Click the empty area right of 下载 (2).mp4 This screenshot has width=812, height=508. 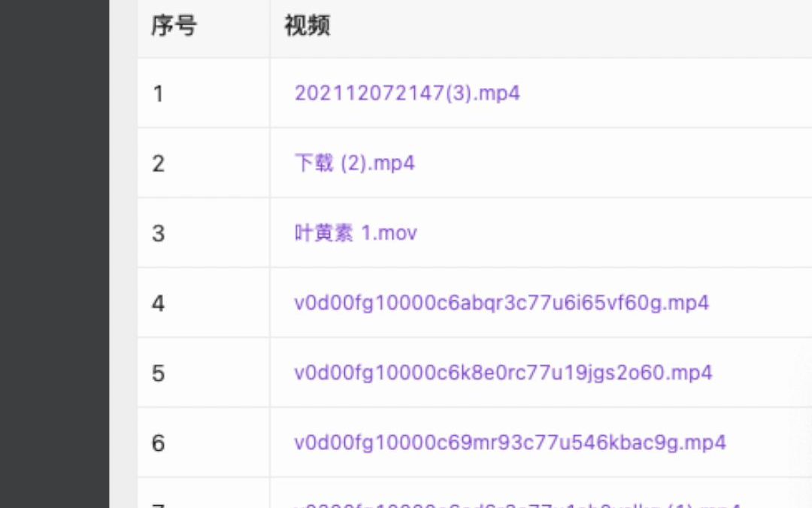pos(601,163)
